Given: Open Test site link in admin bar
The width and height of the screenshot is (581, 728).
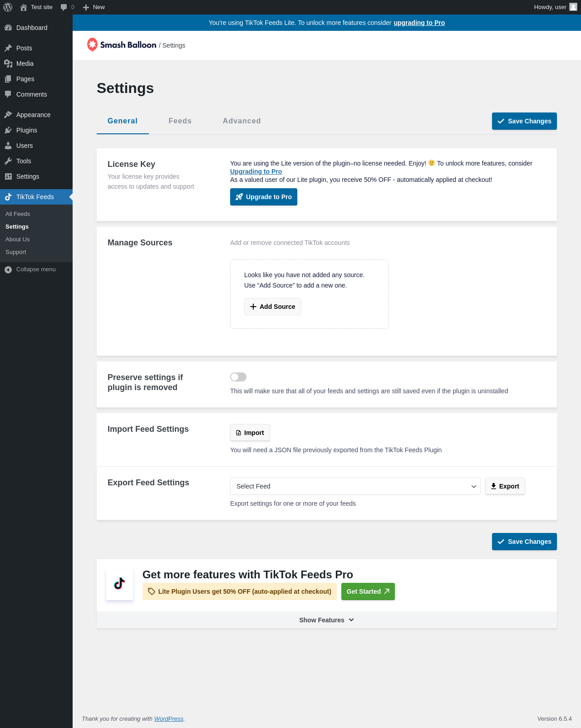Looking at the screenshot, I should (x=36, y=7).
